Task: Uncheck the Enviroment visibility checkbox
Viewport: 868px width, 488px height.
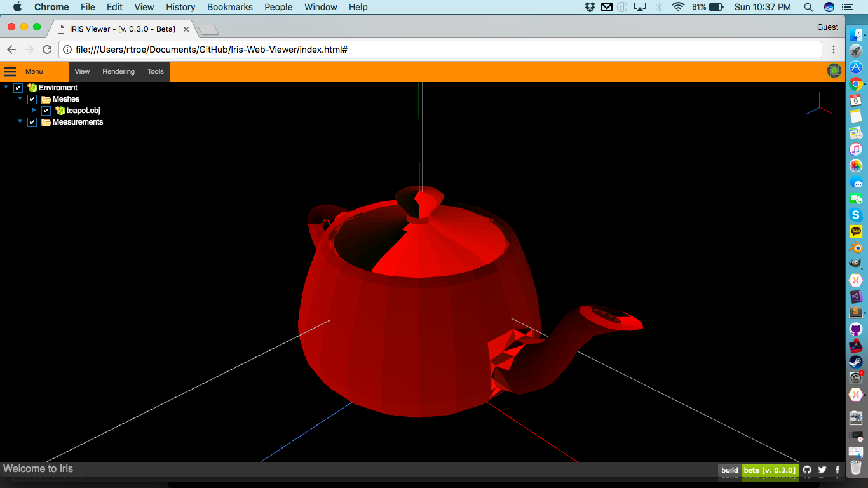Action: [x=18, y=88]
